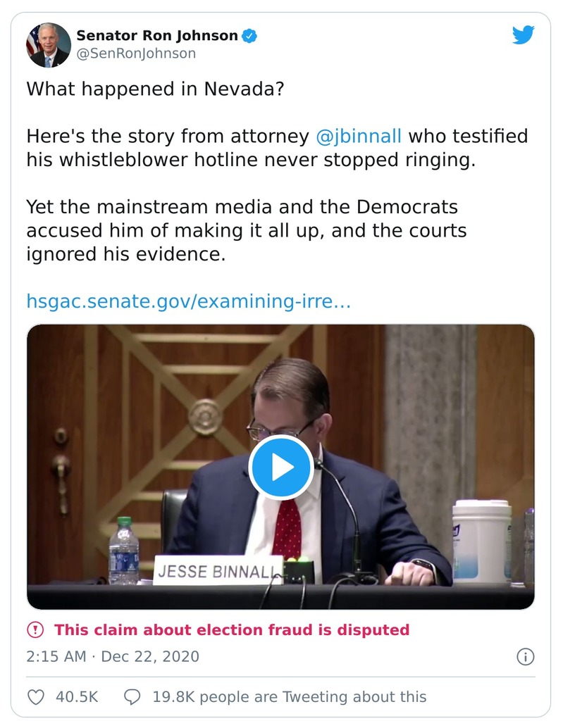
Task: Click the 2:15 AM · Dec 22, 2020 timestamp
Action: coord(113,657)
